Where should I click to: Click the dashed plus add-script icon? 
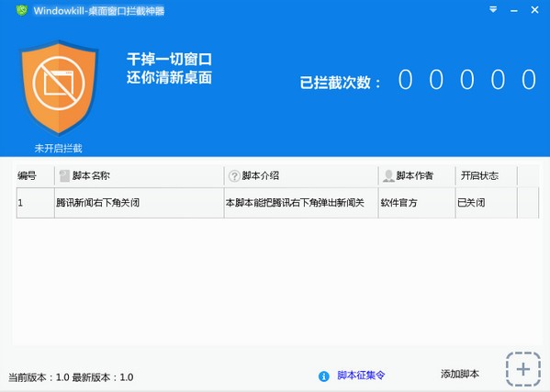[x=523, y=369]
